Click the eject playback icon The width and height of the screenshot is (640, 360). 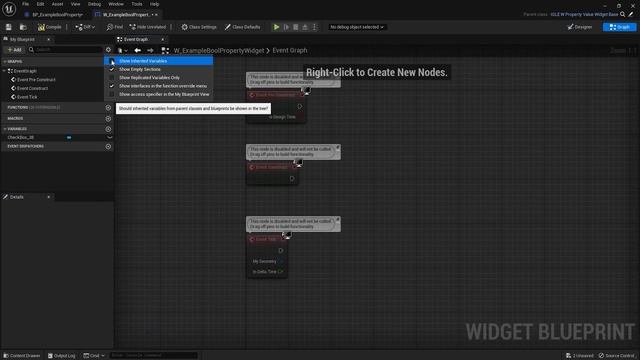[x=305, y=27]
